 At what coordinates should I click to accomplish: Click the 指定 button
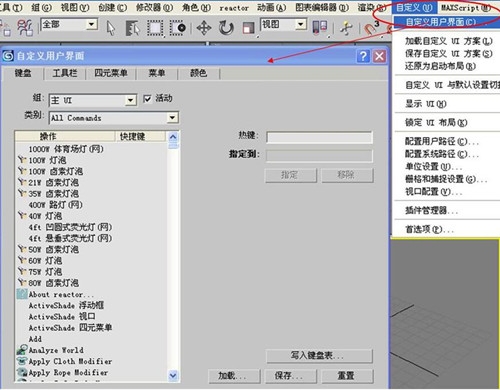pos(291,175)
